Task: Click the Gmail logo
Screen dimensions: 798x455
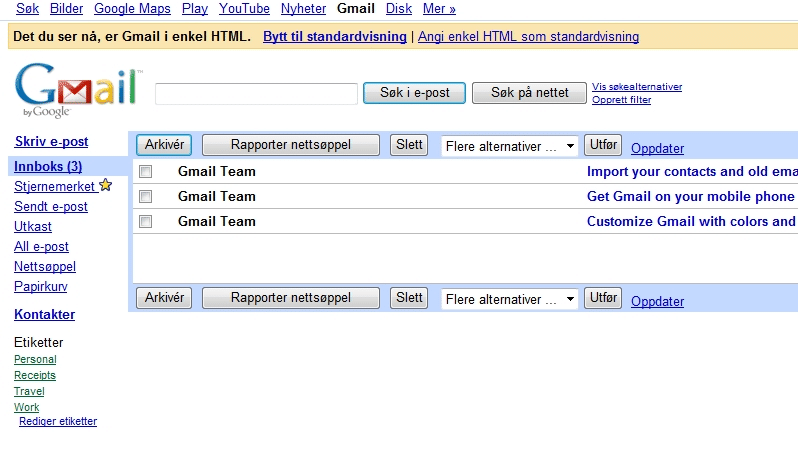Action: pyautogui.click(x=76, y=90)
